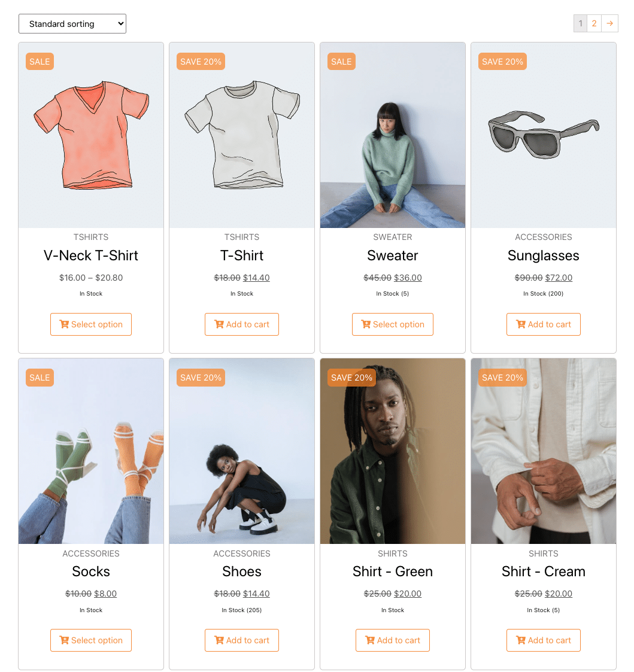
Task: Click the cart icon on V-Neck T-Shirt button
Action: point(64,324)
